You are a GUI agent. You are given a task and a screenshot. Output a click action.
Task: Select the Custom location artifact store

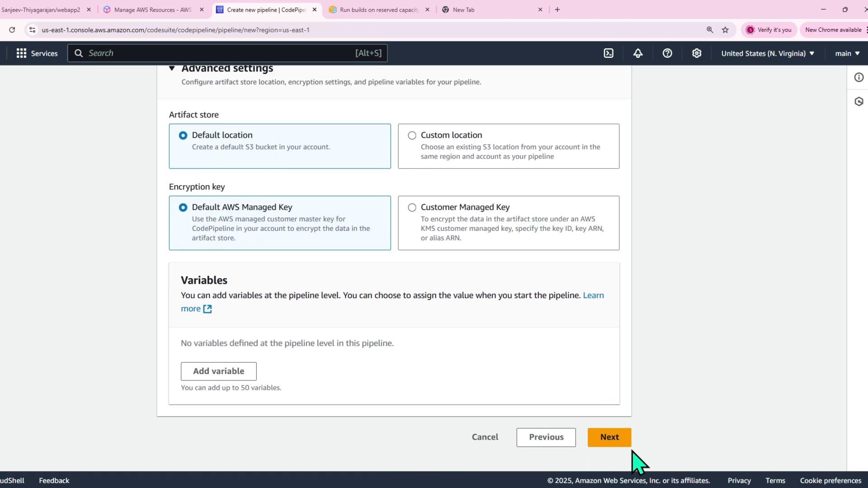pyautogui.click(x=412, y=136)
